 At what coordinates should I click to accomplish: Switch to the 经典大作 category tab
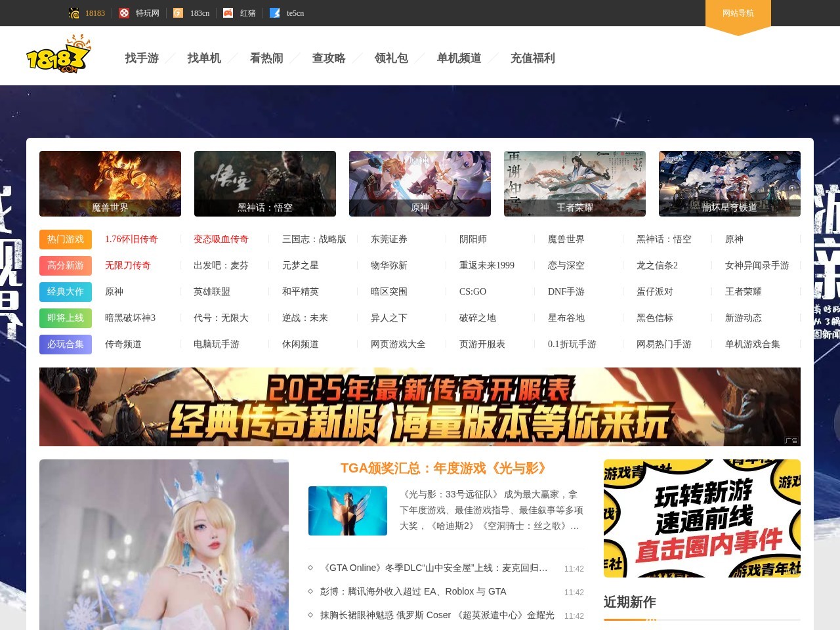coord(65,291)
